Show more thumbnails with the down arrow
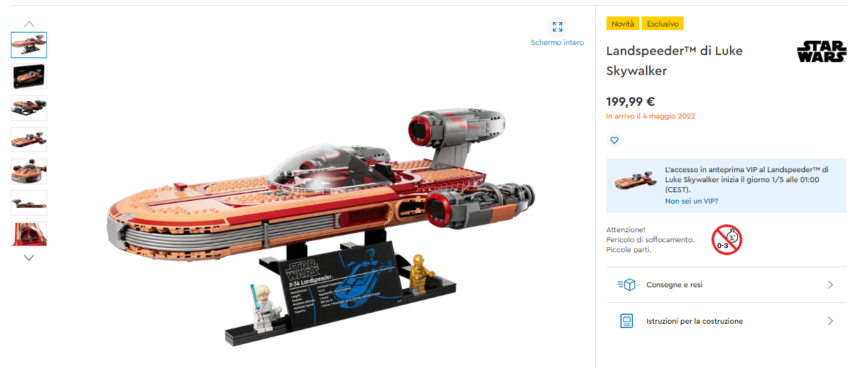Viewport: 868px width, 368px height. [x=29, y=257]
